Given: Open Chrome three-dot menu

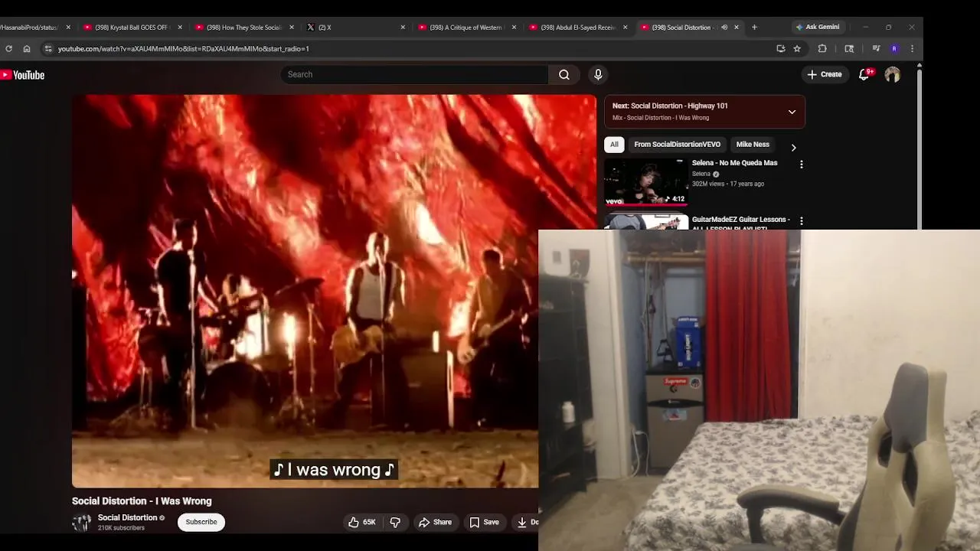Looking at the screenshot, I should tap(912, 48).
